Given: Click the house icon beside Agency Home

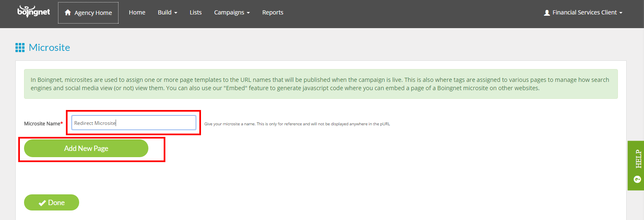Looking at the screenshot, I should pos(68,12).
